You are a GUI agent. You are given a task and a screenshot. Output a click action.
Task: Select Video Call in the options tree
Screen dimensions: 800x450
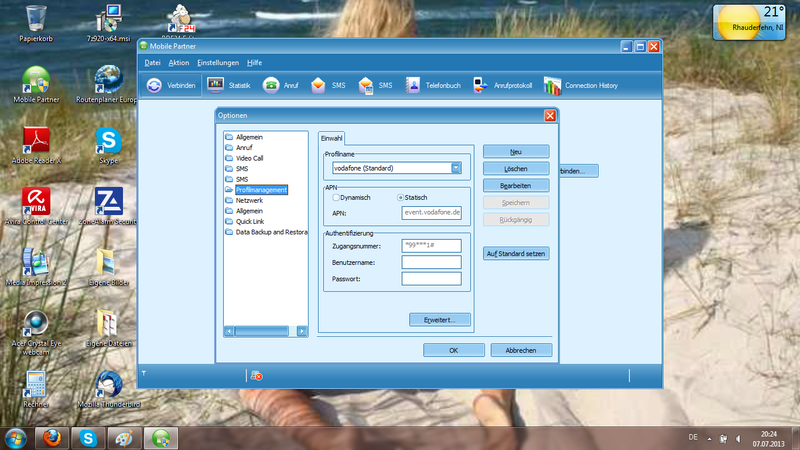(x=250, y=158)
